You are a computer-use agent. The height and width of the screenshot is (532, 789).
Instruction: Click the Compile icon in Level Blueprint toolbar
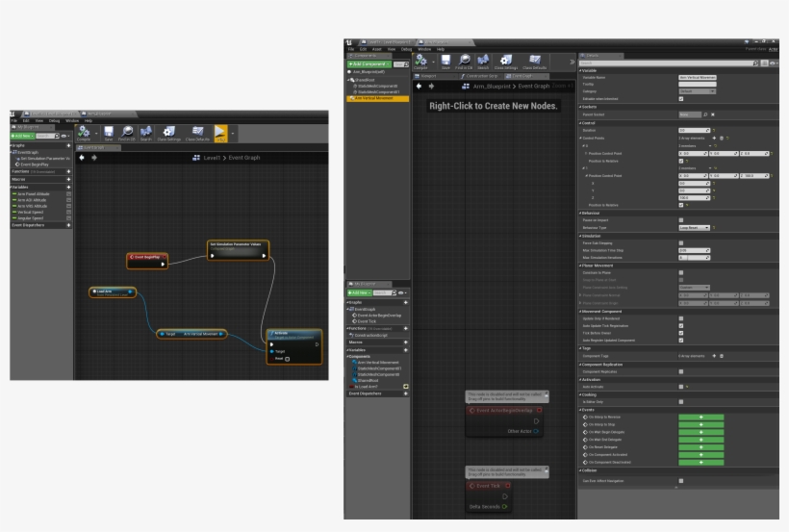coord(84,133)
